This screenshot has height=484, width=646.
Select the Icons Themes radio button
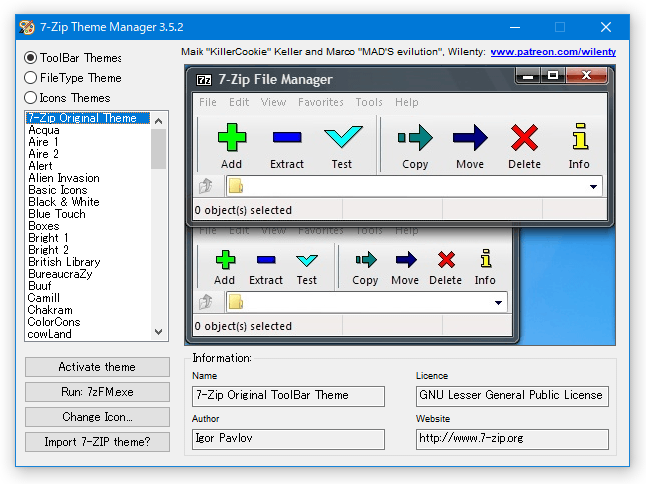(x=30, y=98)
